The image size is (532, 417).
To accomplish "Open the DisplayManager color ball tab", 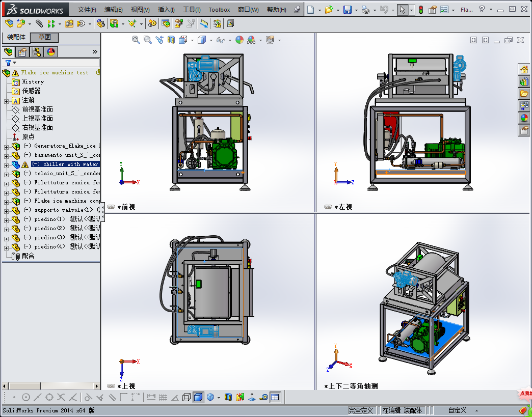I will [x=51, y=51].
